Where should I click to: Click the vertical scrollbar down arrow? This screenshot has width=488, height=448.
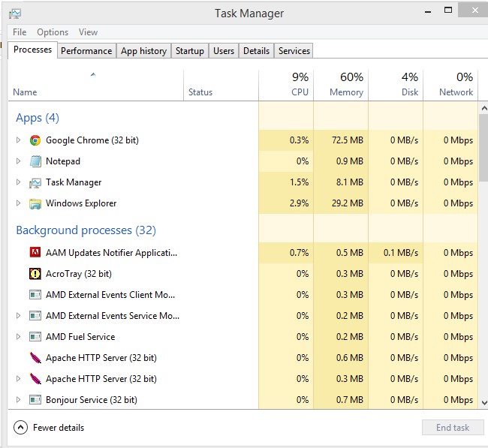[x=483, y=402]
